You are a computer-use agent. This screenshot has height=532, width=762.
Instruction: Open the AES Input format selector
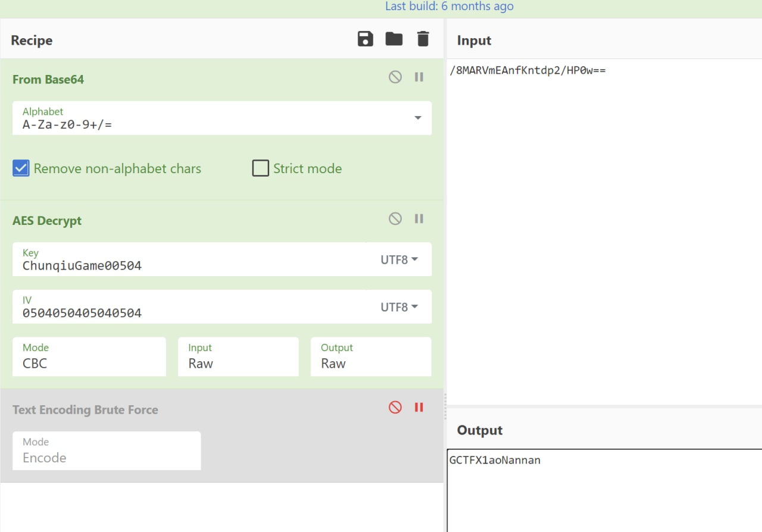click(x=238, y=356)
